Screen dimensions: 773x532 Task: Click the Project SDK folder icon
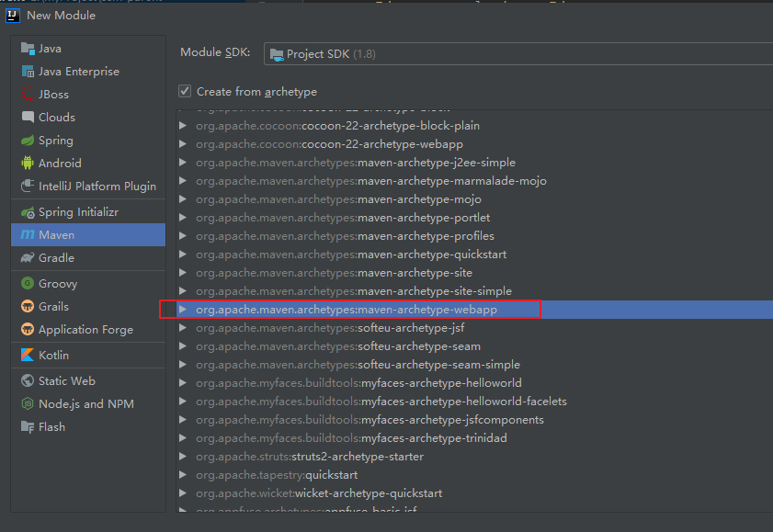[277, 54]
